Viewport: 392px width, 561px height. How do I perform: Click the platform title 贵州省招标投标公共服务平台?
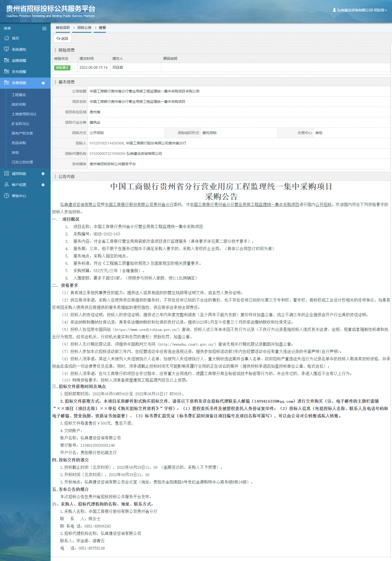click(x=51, y=9)
